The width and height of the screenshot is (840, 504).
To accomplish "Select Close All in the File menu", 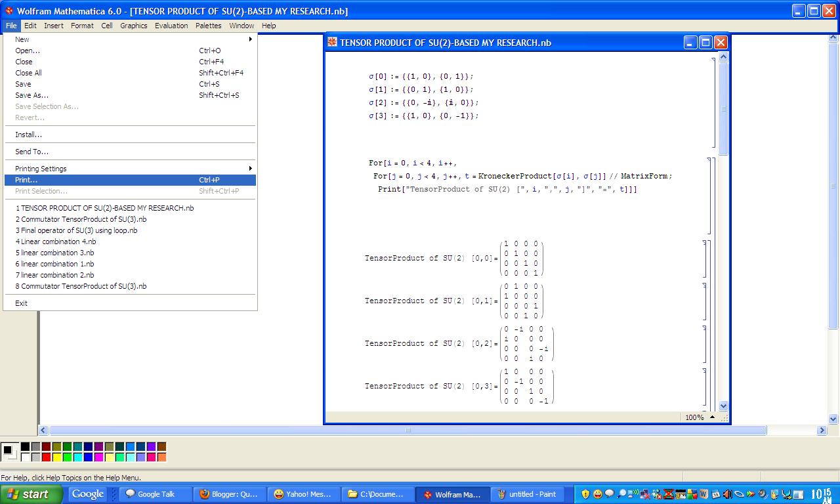I will coord(130,73).
